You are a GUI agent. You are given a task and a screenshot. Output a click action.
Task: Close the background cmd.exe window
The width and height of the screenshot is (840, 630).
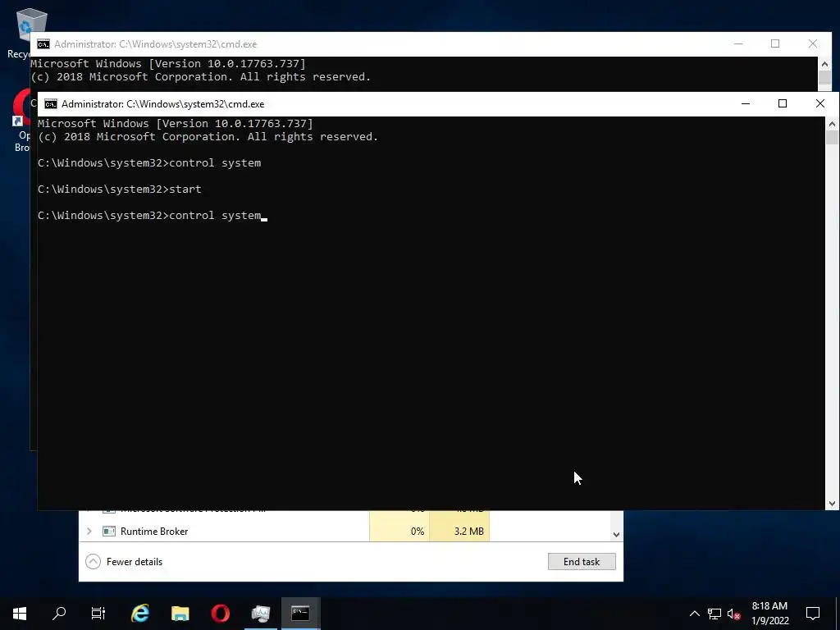[813, 44]
